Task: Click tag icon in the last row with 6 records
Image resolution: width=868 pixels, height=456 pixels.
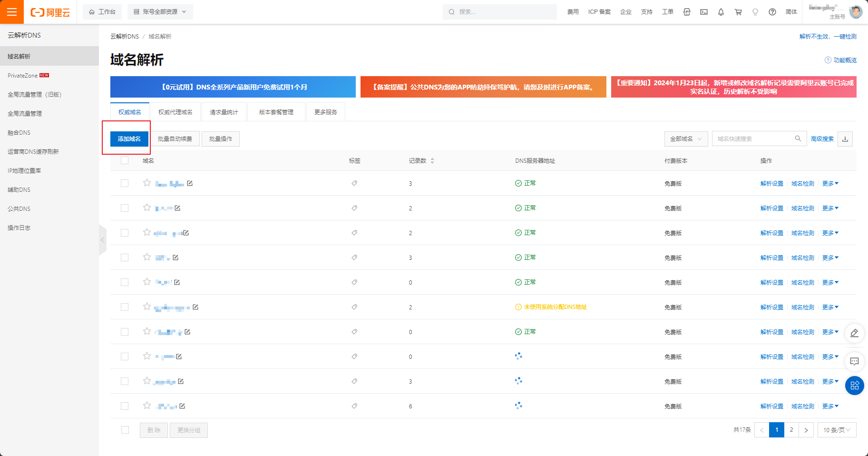Action: [x=354, y=406]
